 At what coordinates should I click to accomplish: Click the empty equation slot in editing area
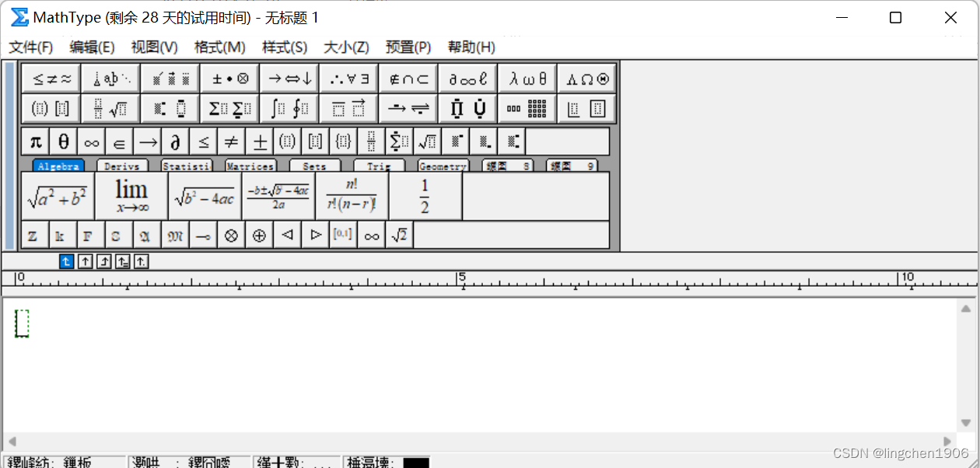pos(22,323)
